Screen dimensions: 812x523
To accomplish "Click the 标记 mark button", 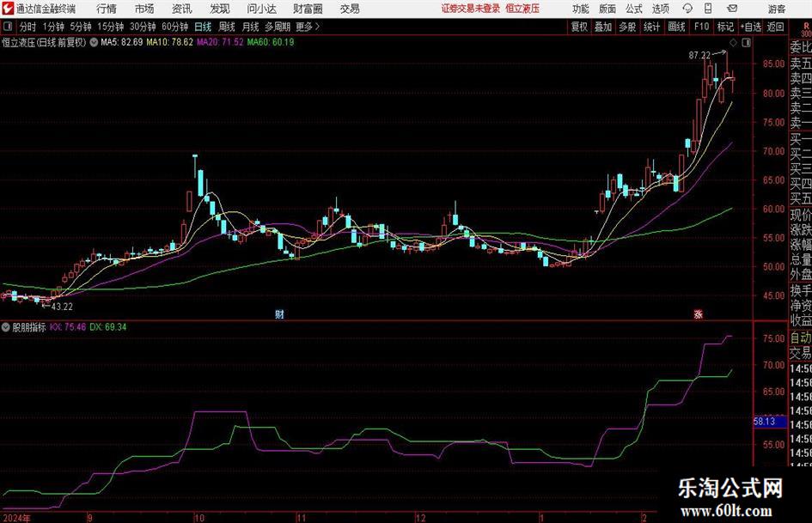I will click(725, 27).
